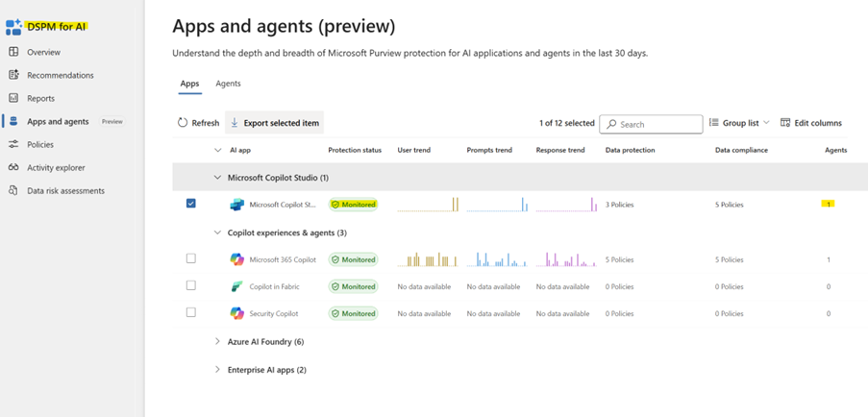868x417 pixels.
Task: Sort by Protection status column header
Action: coord(355,151)
